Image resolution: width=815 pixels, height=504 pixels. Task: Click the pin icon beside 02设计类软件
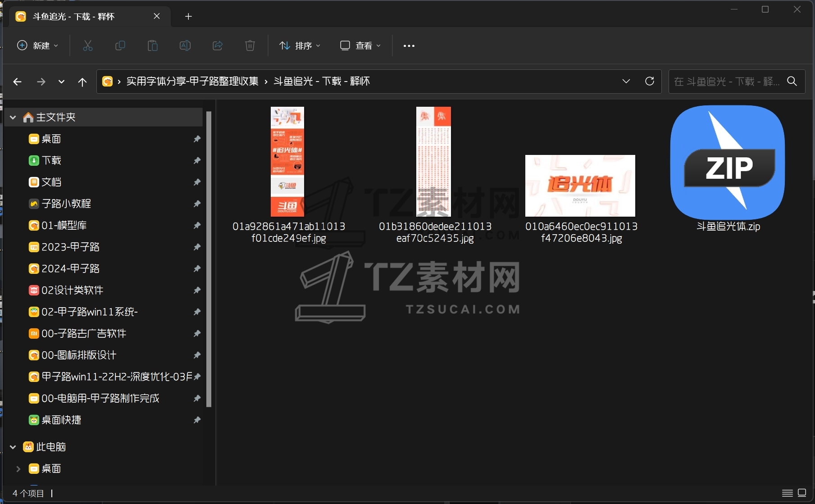click(x=197, y=290)
